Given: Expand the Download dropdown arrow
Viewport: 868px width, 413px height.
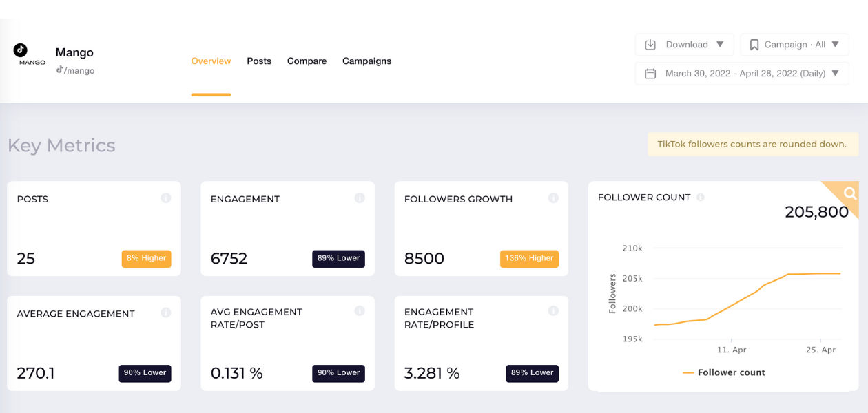Looking at the screenshot, I should pyautogui.click(x=720, y=45).
